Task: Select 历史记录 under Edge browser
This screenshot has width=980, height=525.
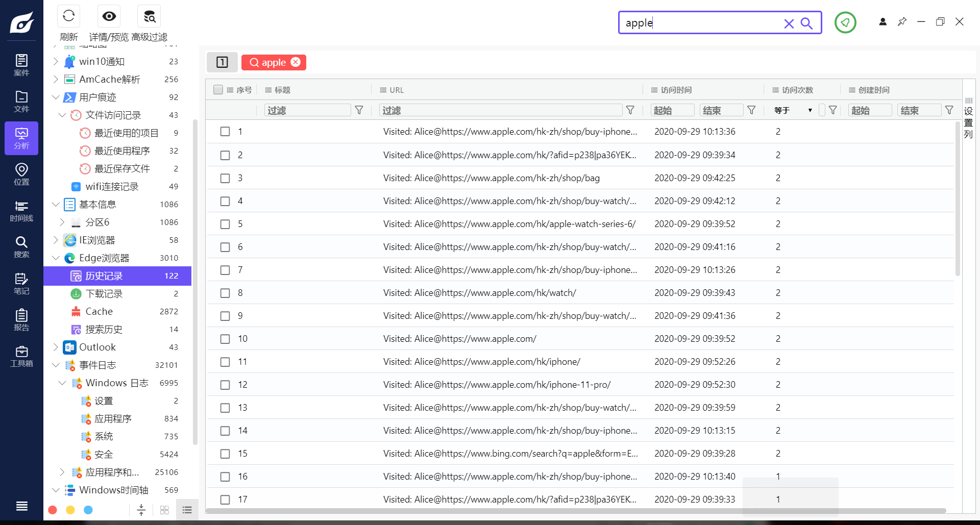Action: [x=117, y=276]
